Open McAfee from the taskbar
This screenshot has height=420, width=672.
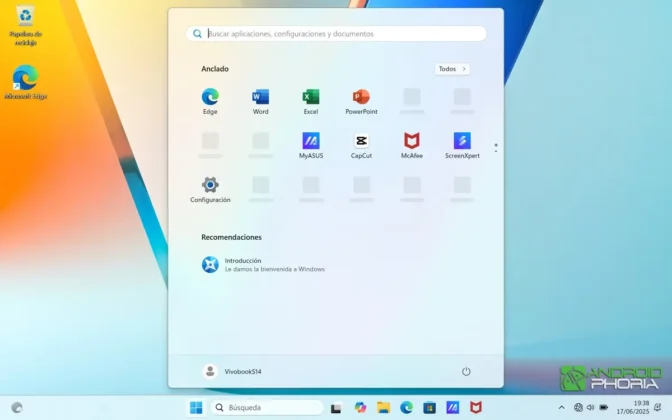click(x=476, y=408)
